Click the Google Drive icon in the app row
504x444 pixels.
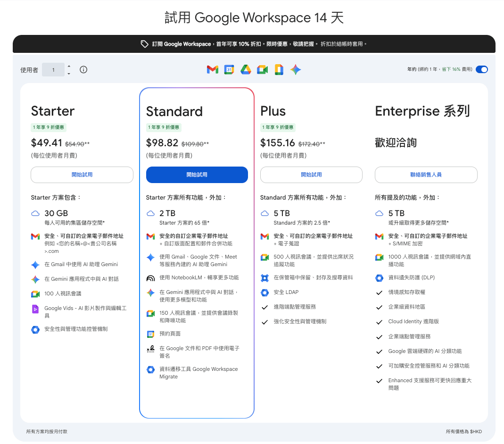246,69
